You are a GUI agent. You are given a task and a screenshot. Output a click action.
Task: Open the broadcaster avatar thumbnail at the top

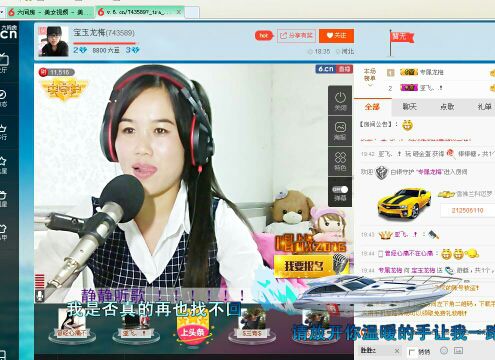[x=53, y=41]
